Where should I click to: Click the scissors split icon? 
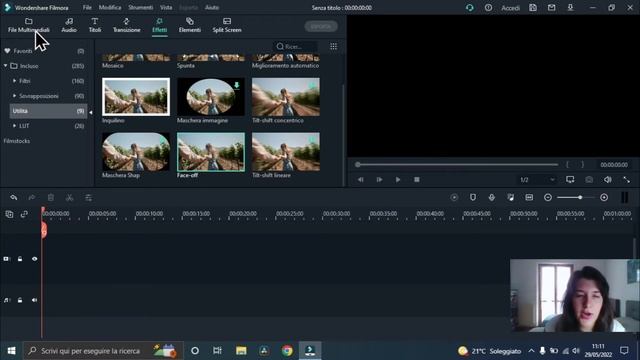[69, 198]
